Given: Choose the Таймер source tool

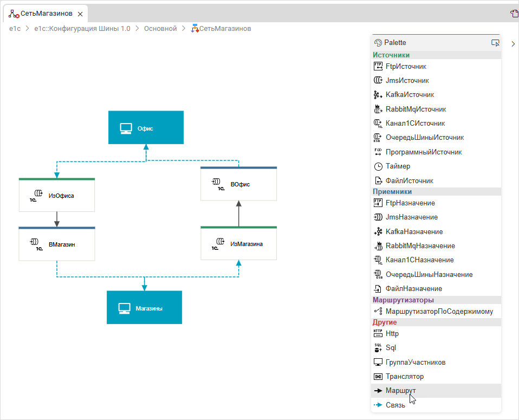Looking at the screenshot, I should pos(398,166).
